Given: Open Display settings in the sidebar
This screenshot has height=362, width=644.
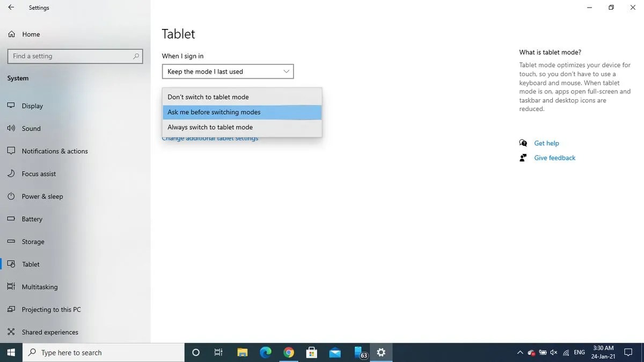Looking at the screenshot, I should (32, 106).
